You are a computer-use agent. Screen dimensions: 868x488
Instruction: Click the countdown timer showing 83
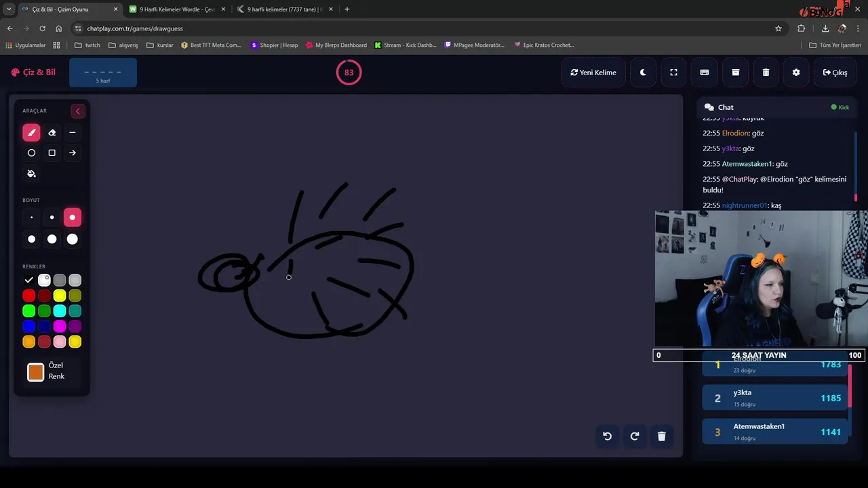tap(349, 73)
